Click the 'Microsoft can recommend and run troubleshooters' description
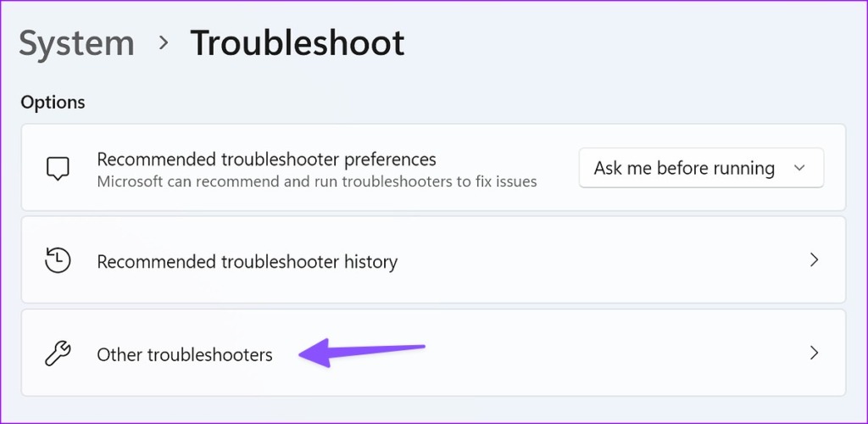 (x=316, y=181)
